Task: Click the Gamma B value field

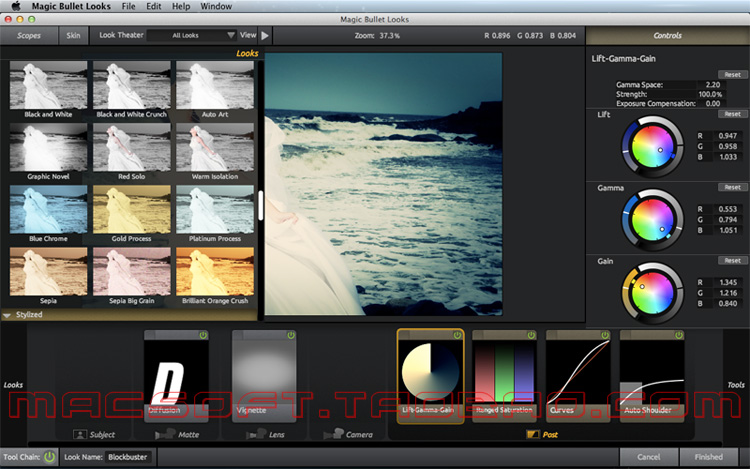Action: pos(727,230)
